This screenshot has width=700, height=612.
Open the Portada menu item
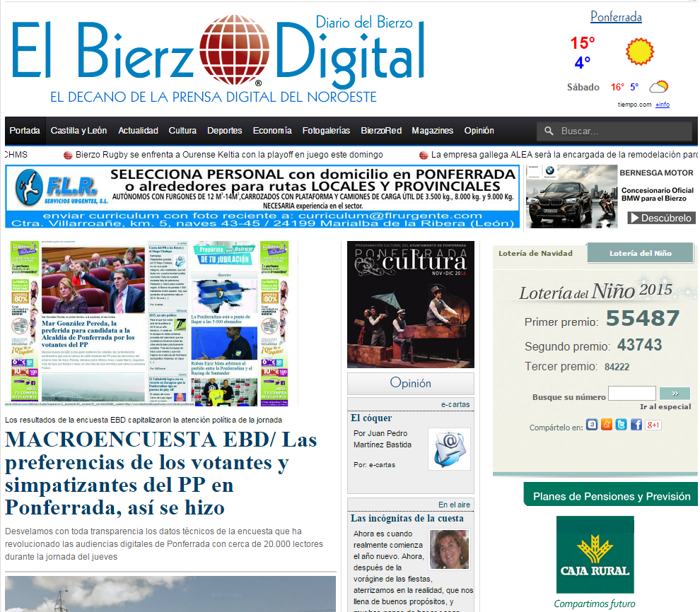(x=25, y=131)
